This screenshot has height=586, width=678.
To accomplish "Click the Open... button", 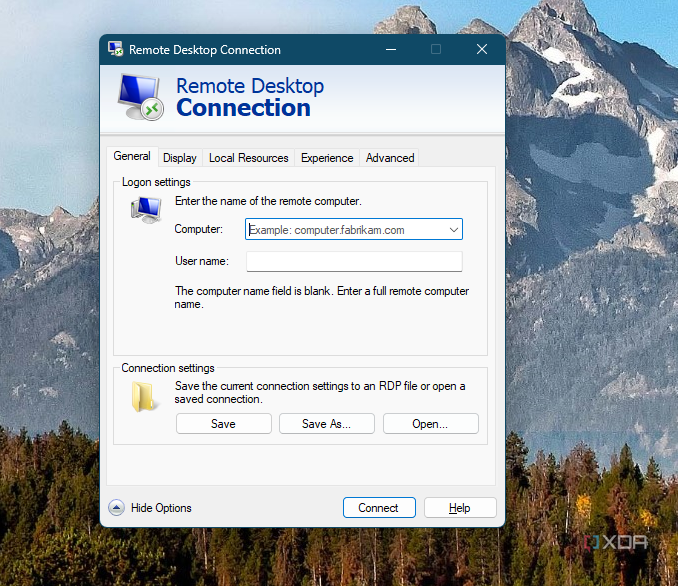I will tap(430, 423).
